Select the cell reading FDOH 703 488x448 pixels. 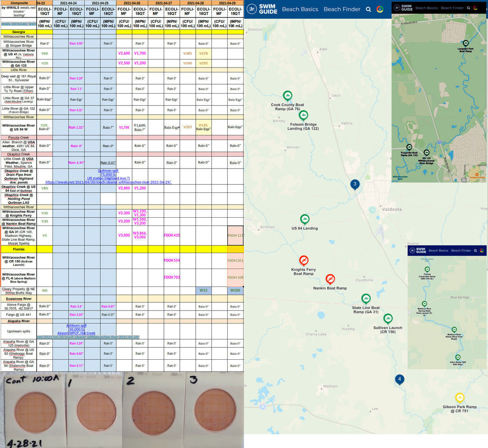click(172, 278)
